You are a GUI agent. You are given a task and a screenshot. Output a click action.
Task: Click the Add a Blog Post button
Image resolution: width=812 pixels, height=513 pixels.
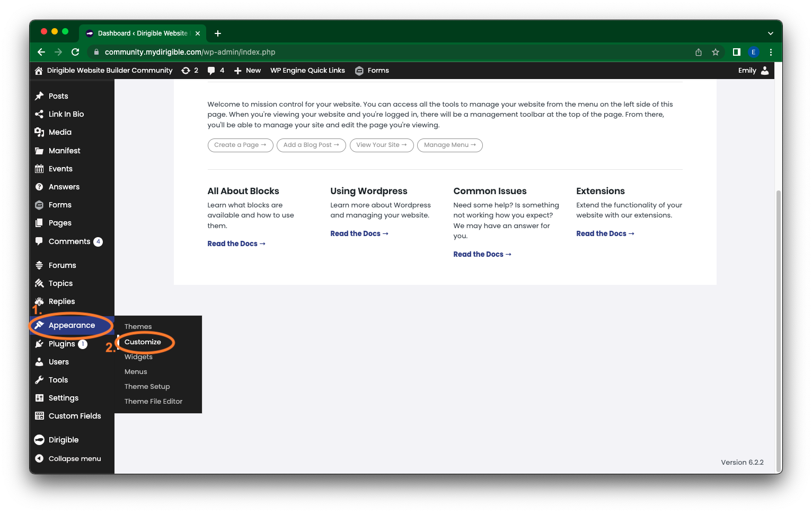pos(311,145)
